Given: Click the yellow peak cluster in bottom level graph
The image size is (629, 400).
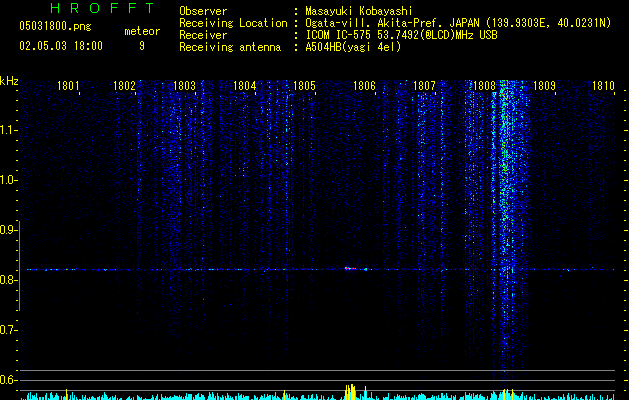Looking at the screenshot, I should (351, 392).
